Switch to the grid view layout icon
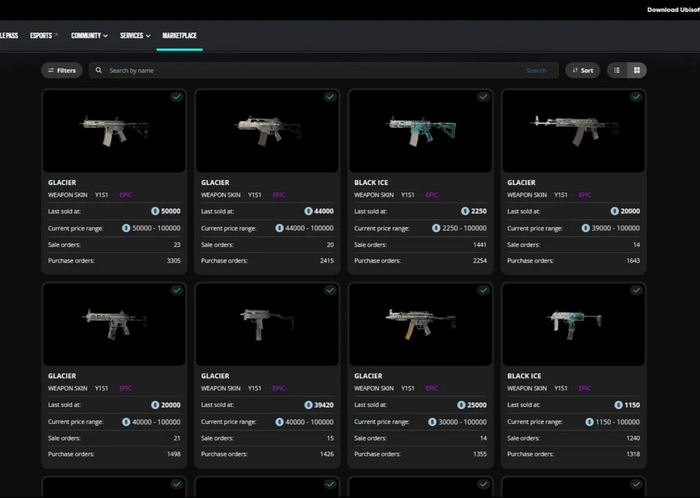Viewport: 700px width, 498px height. [x=637, y=71]
